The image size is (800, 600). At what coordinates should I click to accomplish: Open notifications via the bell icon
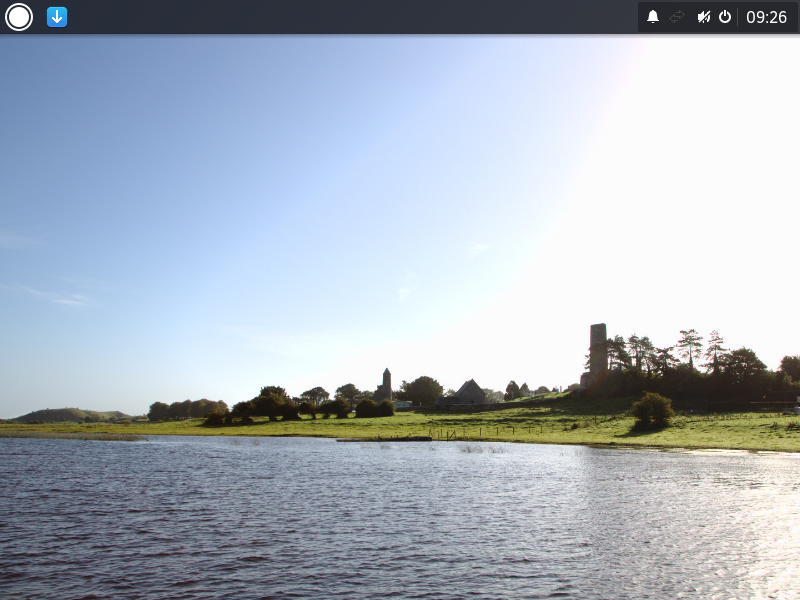(x=653, y=17)
